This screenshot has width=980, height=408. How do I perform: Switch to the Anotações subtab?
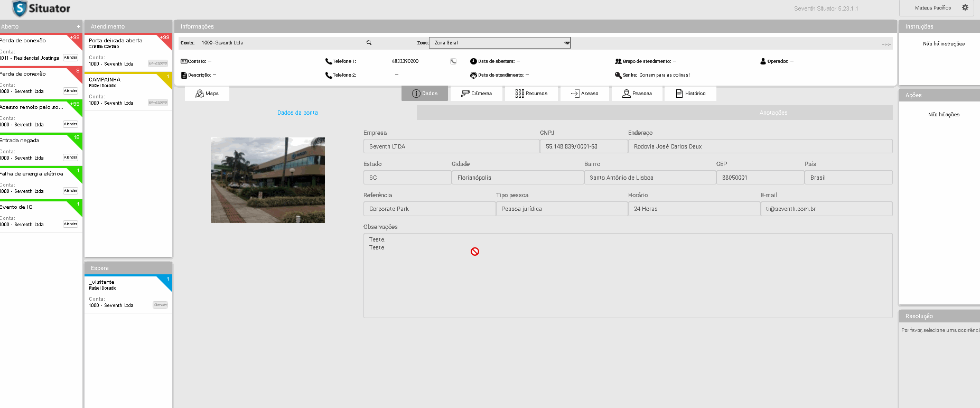point(655,113)
